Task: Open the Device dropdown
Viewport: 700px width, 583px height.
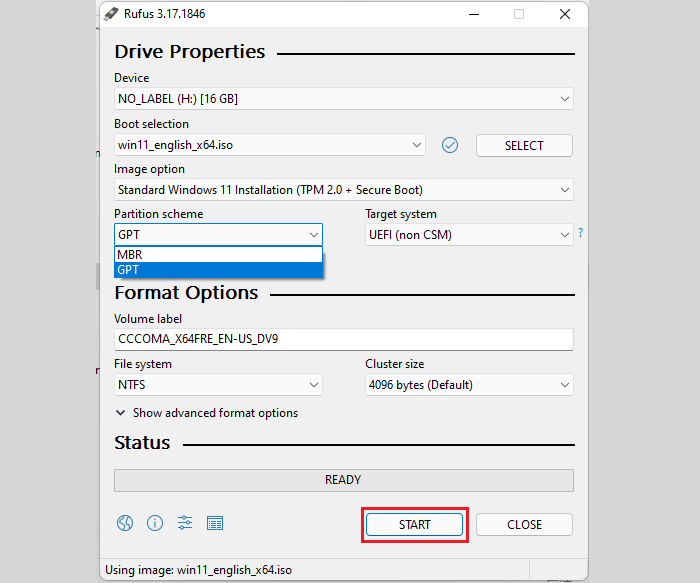Action: 344,99
